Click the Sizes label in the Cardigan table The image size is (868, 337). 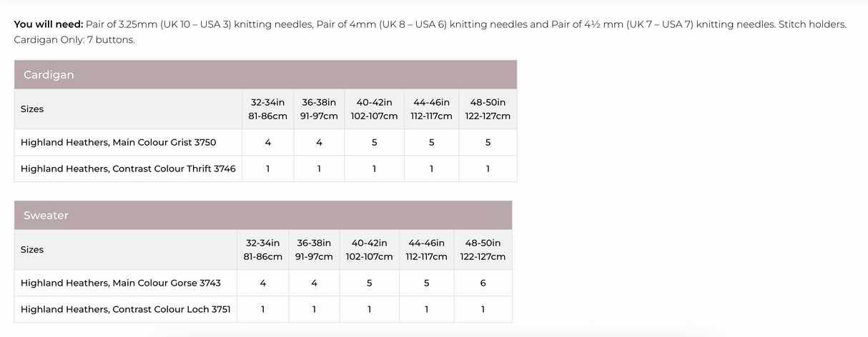(x=32, y=109)
